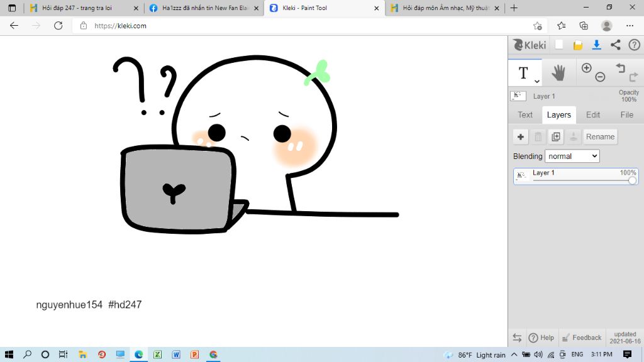
Task: Click the current layer preview thumbnail
Action: coord(518,96)
